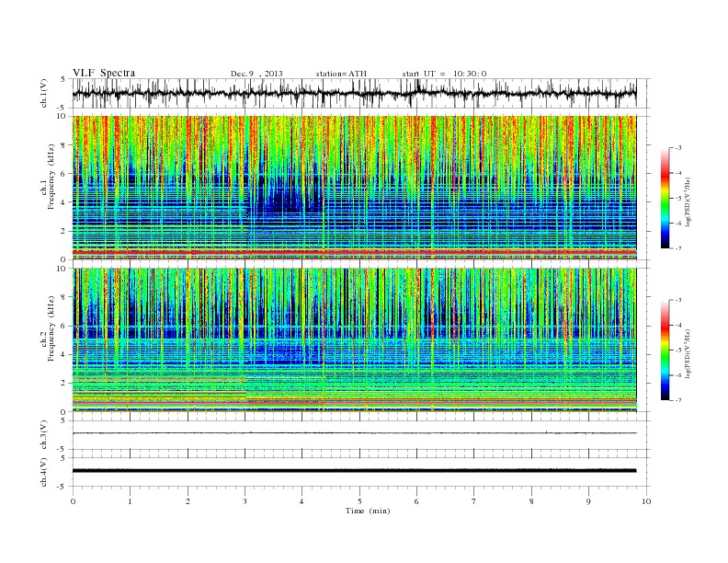The image size is (728, 563).
Task: Click the ch.2 spectrogram color scale bar
Action: tap(665, 350)
